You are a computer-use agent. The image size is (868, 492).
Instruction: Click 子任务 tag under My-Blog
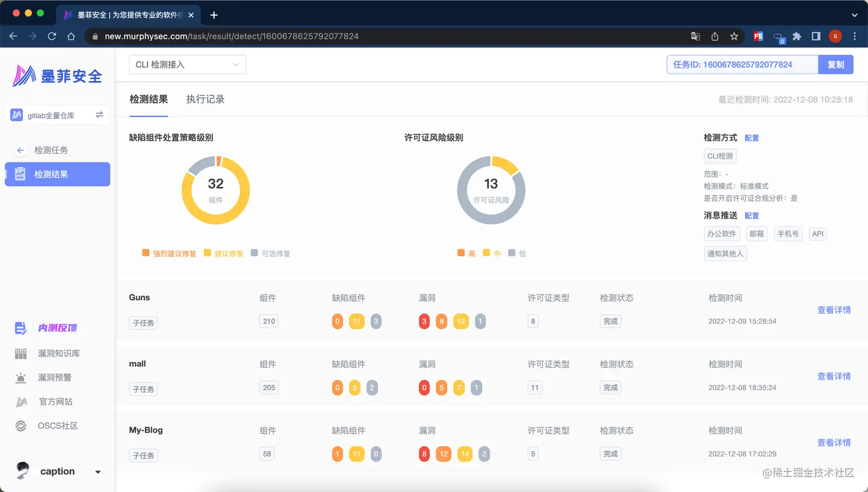(x=144, y=456)
